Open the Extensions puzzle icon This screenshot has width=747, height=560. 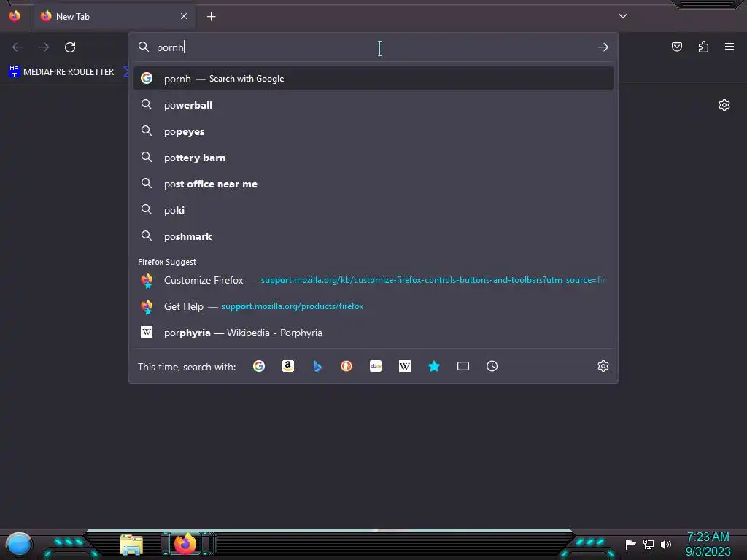click(703, 47)
